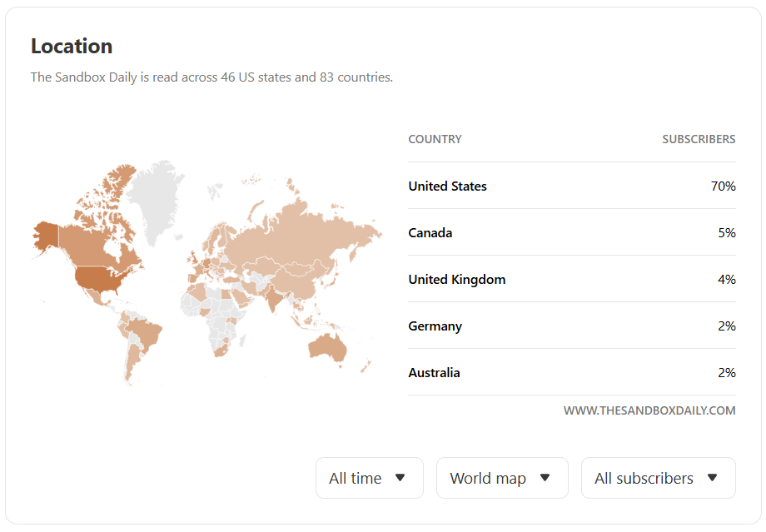The height and width of the screenshot is (532, 766).
Task: Select the Canada row
Action: [x=571, y=232]
